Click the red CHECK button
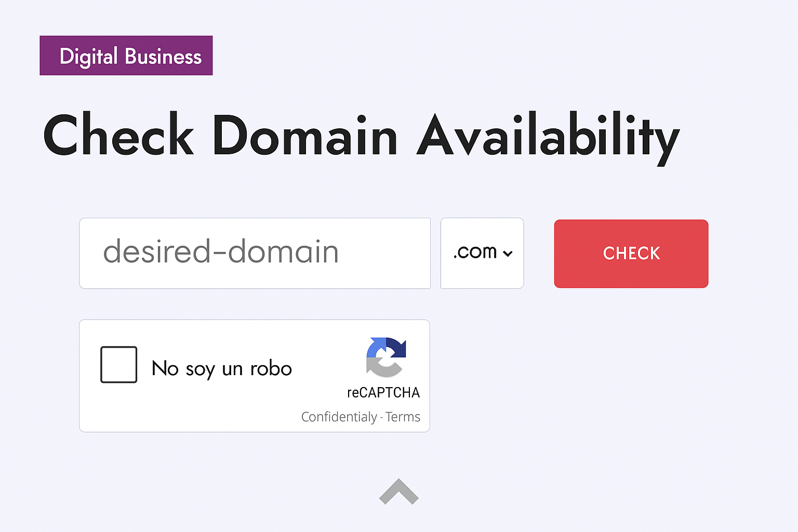This screenshot has width=798, height=532. 631,254
